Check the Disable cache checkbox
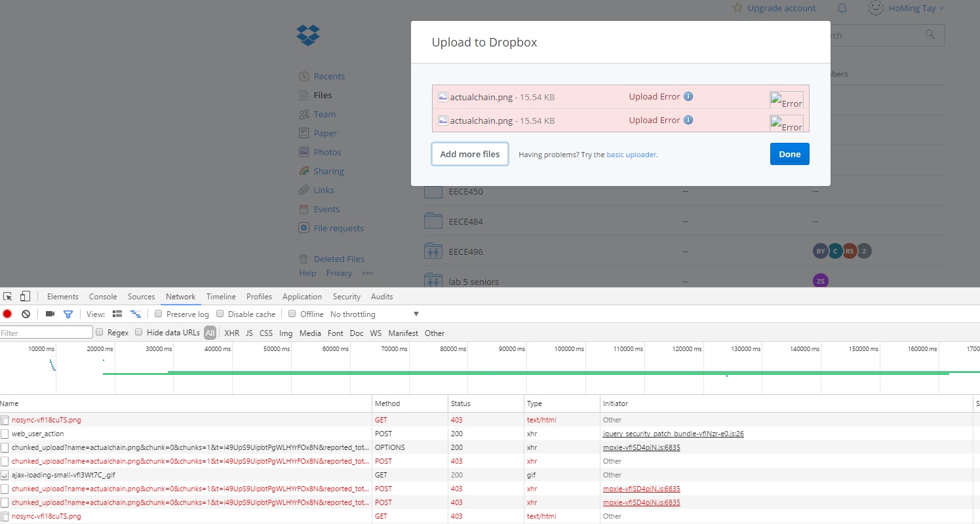 220,314
